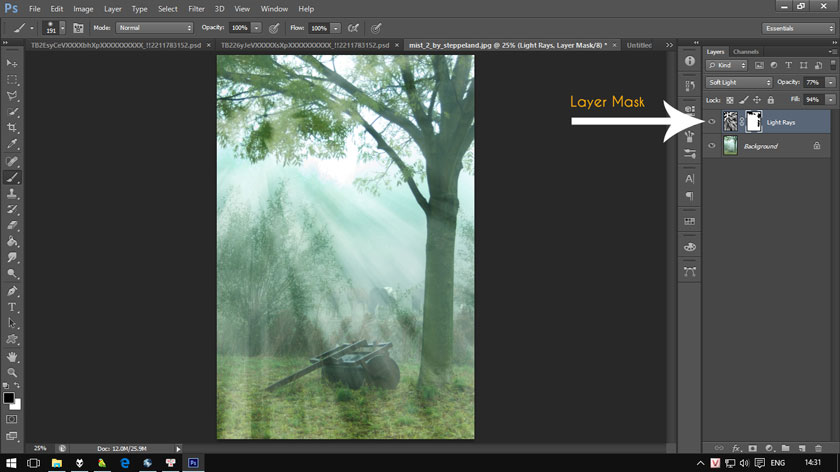Screen dimensions: 840x472
Task: Create a new group folder icon
Action: [785, 448]
